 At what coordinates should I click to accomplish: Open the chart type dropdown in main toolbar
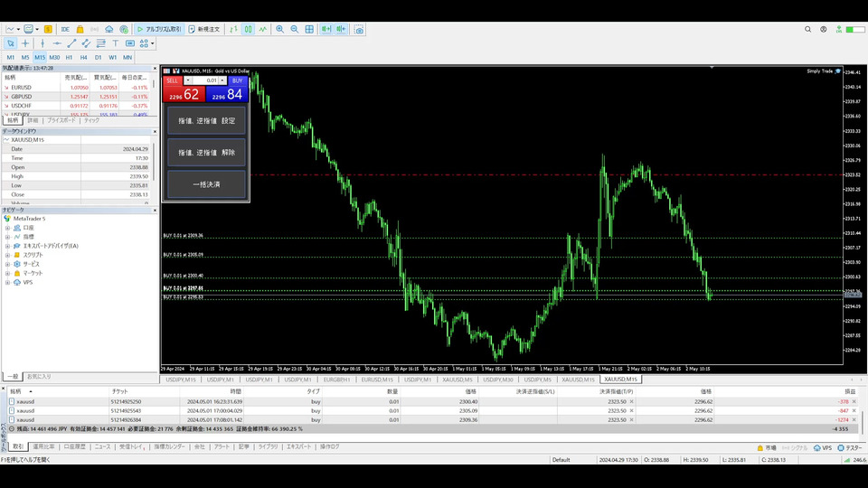[18, 29]
